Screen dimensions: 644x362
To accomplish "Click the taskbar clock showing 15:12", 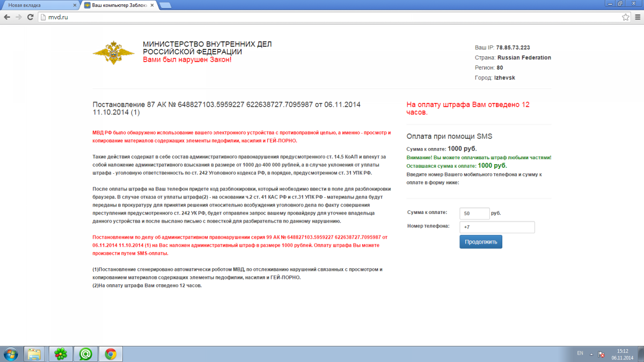I will (x=623, y=354).
